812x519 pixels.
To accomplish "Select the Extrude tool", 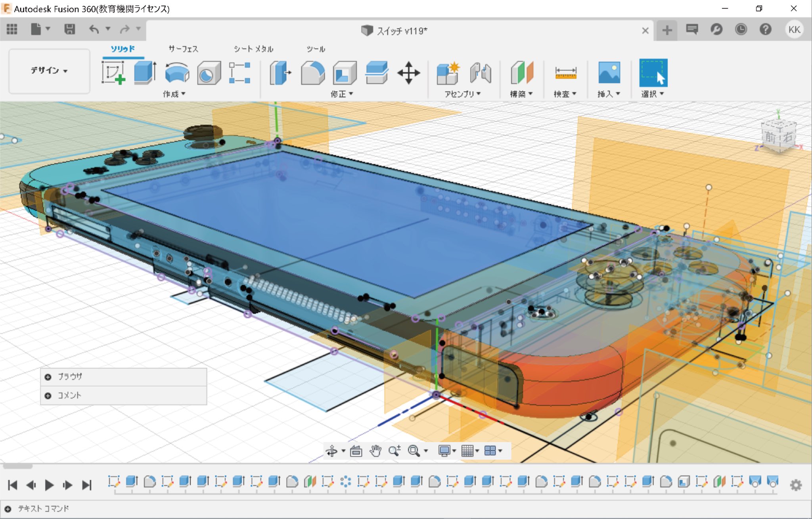I will tap(145, 73).
